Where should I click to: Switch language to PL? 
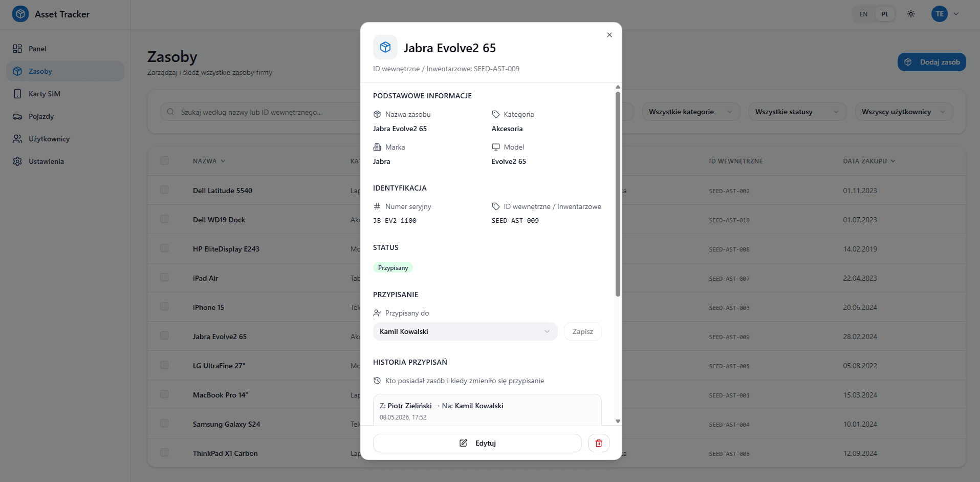click(x=885, y=14)
